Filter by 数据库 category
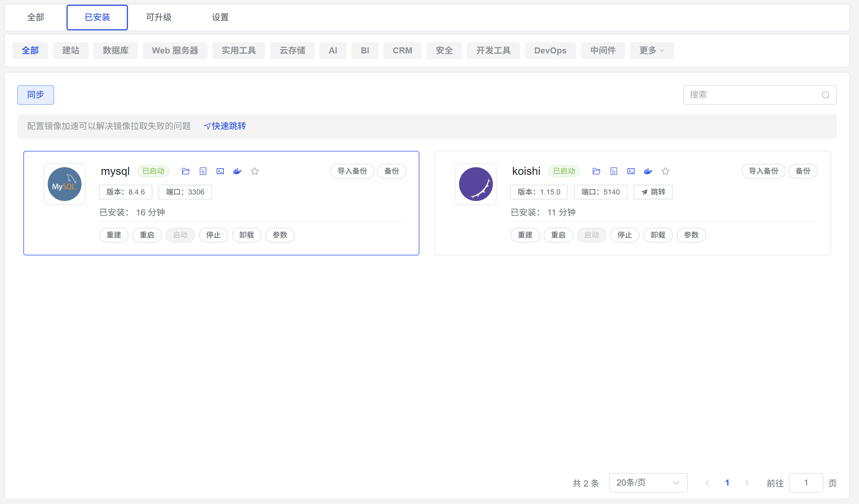Image resolution: width=859 pixels, height=504 pixels. click(x=116, y=51)
